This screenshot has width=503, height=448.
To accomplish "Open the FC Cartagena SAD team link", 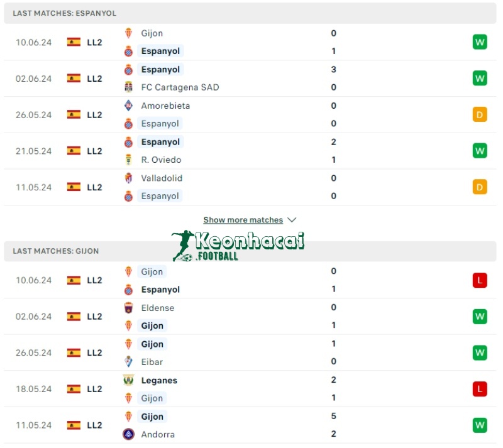I will click(x=180, y=87).
